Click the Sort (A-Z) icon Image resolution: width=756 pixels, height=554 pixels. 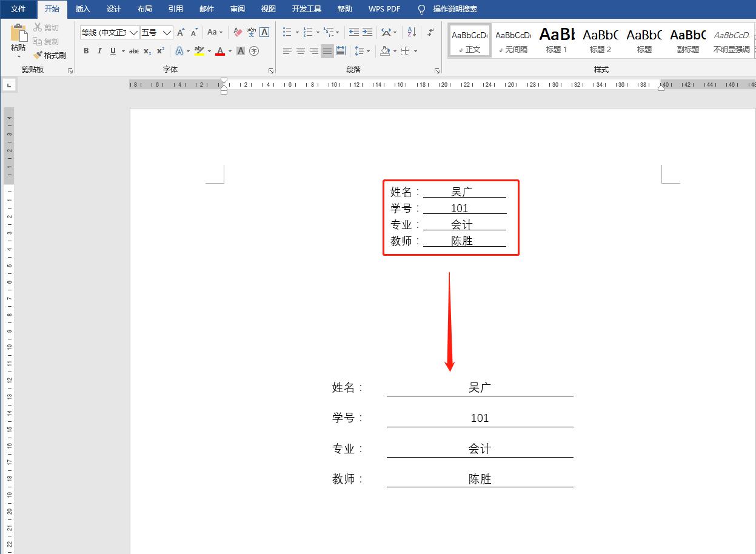click(410, 32)
